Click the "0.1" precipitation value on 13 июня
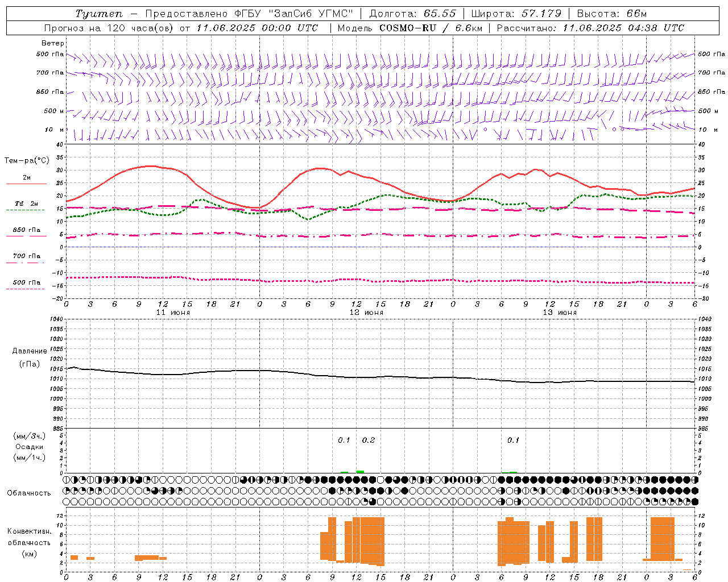Viewport: 728px width, 582px height. tap(513, 440)
